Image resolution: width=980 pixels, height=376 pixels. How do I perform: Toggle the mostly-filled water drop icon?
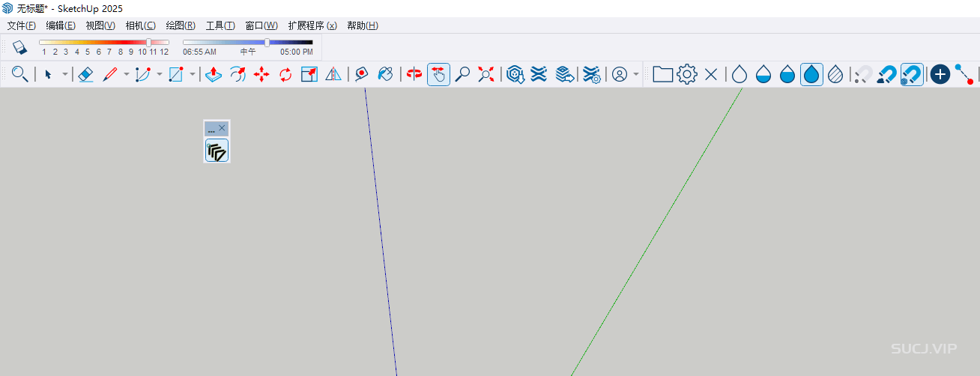tap(787, 74)
